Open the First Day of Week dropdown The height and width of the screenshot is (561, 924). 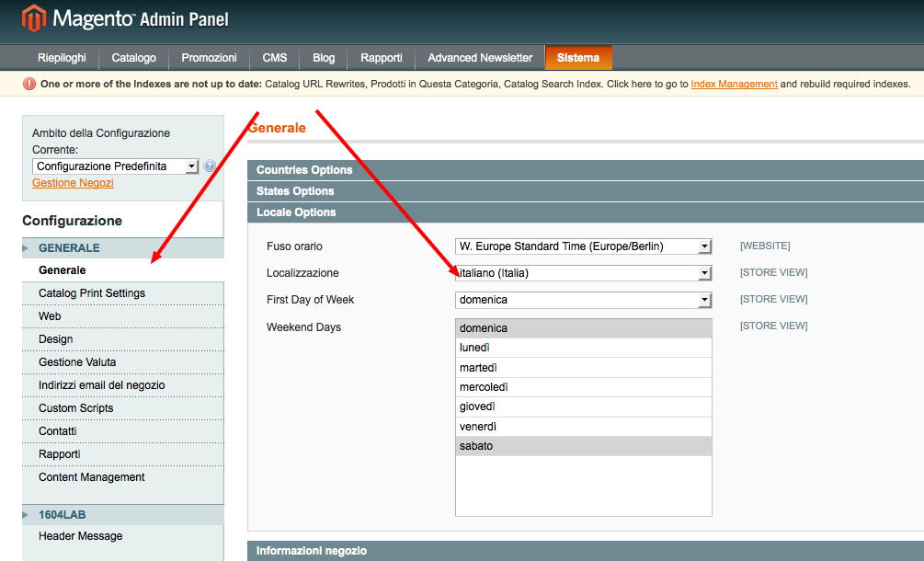pyautogui.click(x=584, y=300)
